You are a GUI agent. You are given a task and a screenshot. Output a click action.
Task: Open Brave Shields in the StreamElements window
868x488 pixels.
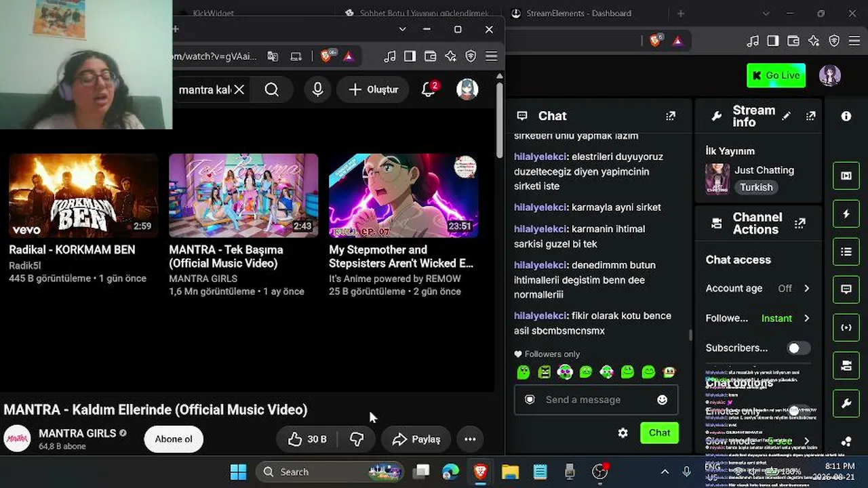point(656,41)
